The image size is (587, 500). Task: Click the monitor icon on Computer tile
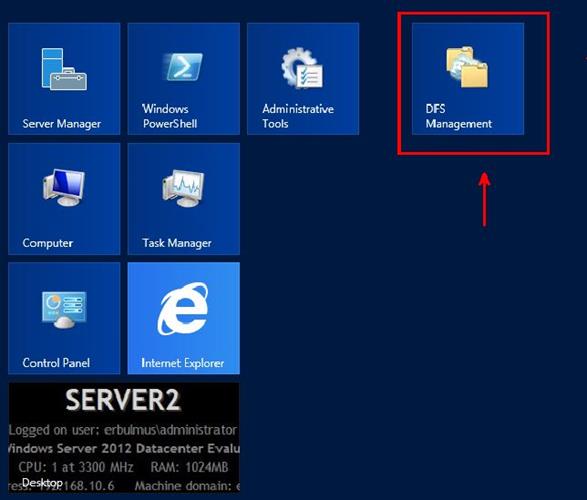point(64,187)
